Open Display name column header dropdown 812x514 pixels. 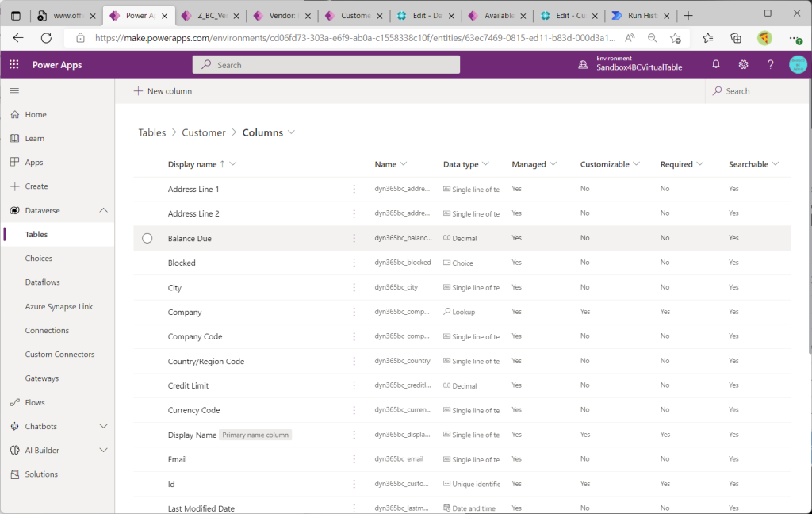tap(233, 164)
